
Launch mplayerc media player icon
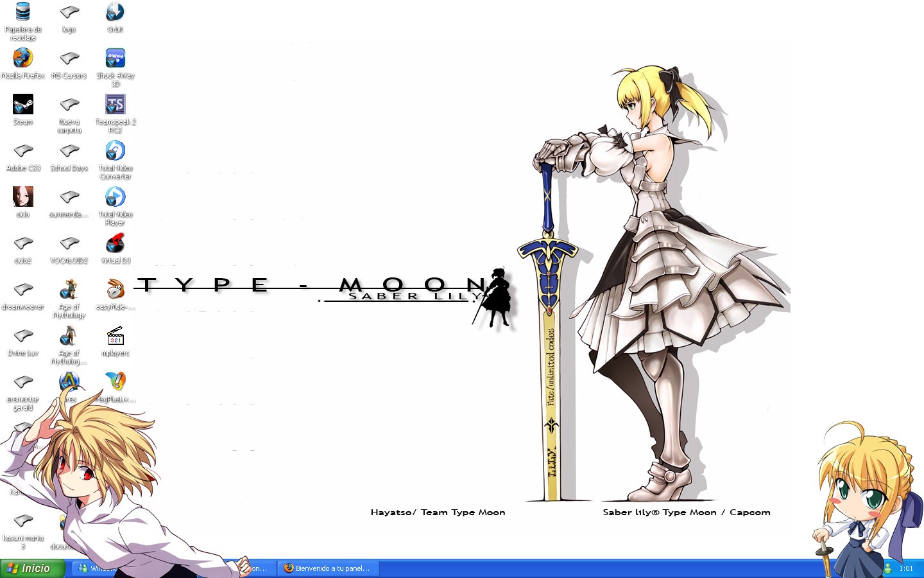coord(116,341)
